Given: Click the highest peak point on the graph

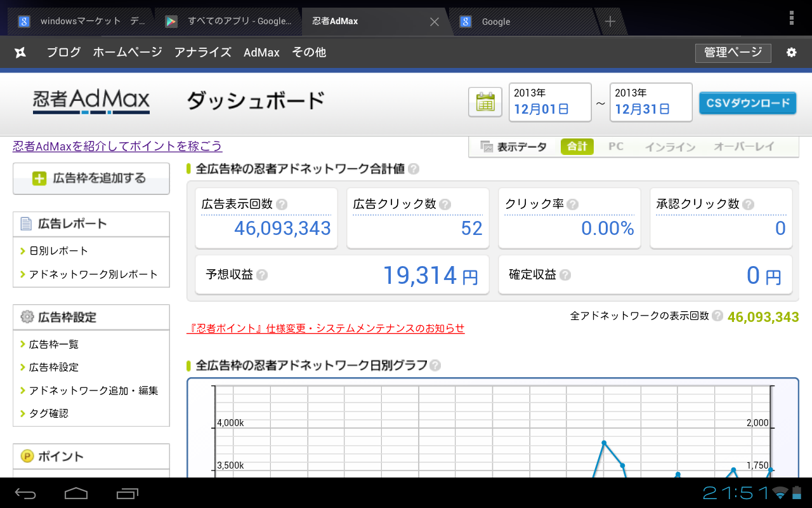Looking at the screenshot, I should [604, 443].
